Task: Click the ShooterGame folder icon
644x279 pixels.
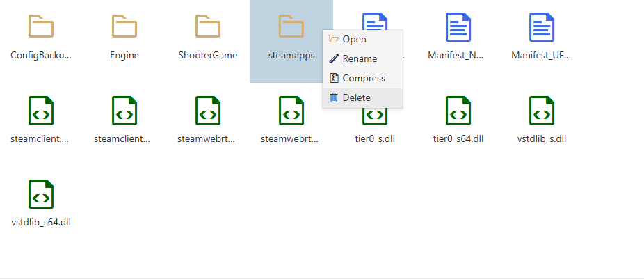Action: pos(208,27)
